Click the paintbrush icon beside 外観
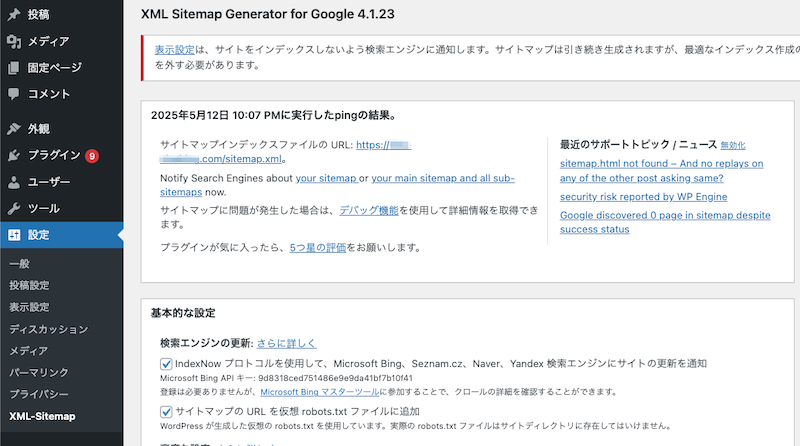The height and width of the screenshot is (446, 800). 13,128
